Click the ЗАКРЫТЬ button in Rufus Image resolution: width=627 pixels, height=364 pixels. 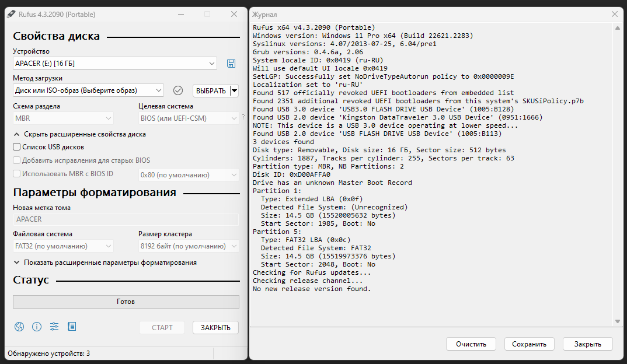point(215,328)
